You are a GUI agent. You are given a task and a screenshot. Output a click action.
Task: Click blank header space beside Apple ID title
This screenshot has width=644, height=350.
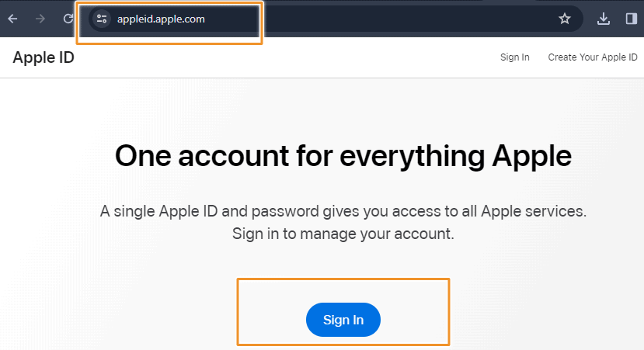pos(272,57)
